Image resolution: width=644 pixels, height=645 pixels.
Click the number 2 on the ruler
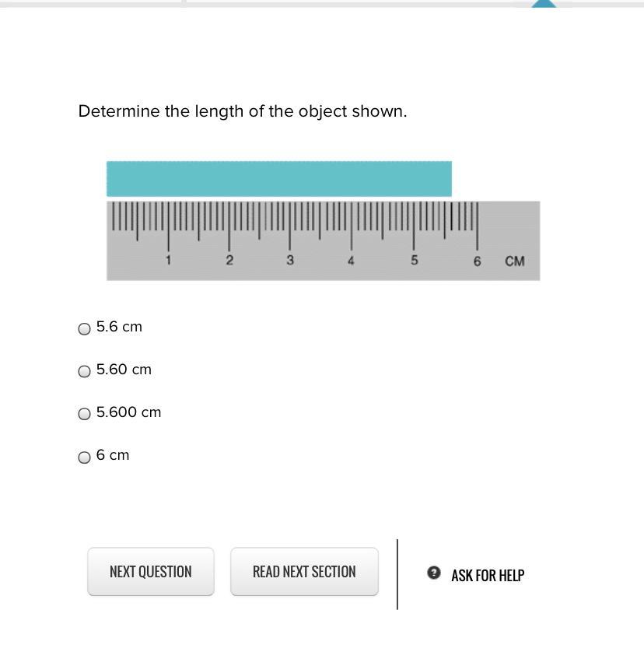pyautogui.click(x=229, y=260)
